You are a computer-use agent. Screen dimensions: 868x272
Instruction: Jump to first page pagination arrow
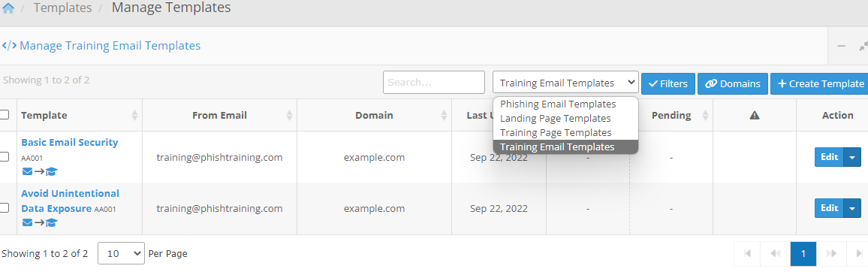pyautogui.click(x=748, y=254)
